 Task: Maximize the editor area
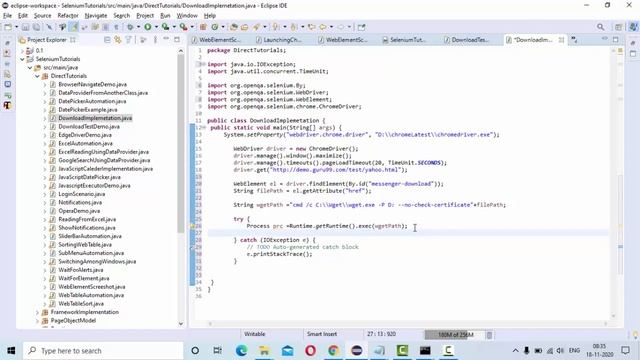pos(616,40)
